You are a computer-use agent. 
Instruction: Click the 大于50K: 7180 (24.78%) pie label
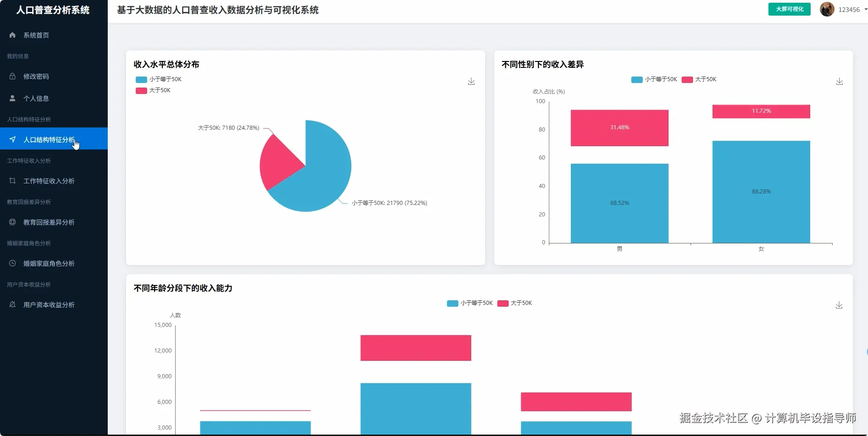(x=228, y=128)
